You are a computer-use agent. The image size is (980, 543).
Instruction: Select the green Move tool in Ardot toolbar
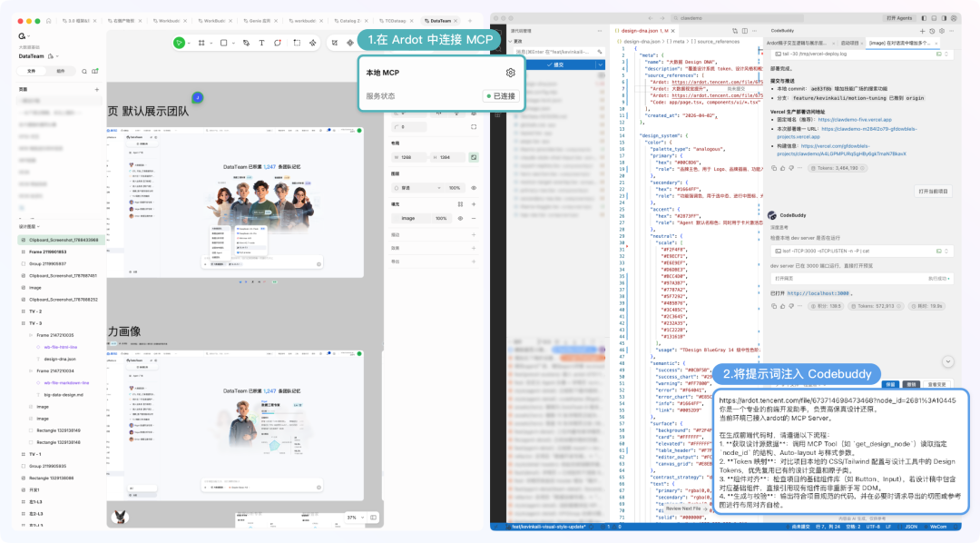click(x=180, y=43)
